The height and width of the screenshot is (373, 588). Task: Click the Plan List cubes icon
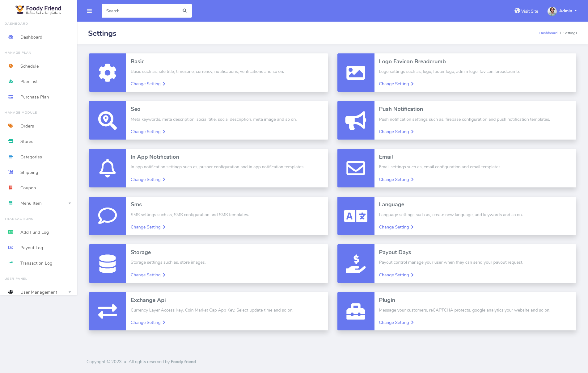point(11,82)
